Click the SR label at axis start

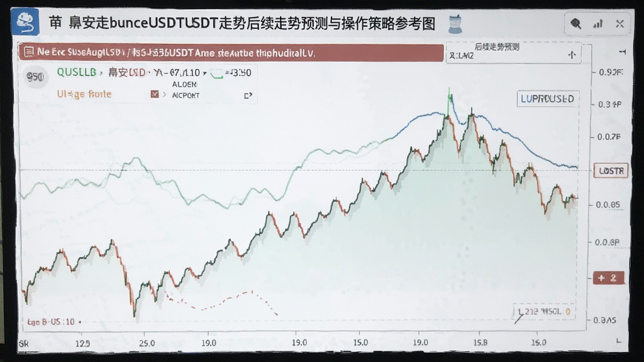(25, 344)
